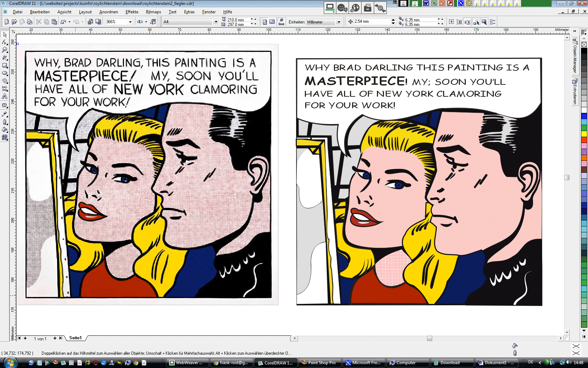Select the Outline pen tool
The image size is (588, 368).
pos(5,122)
